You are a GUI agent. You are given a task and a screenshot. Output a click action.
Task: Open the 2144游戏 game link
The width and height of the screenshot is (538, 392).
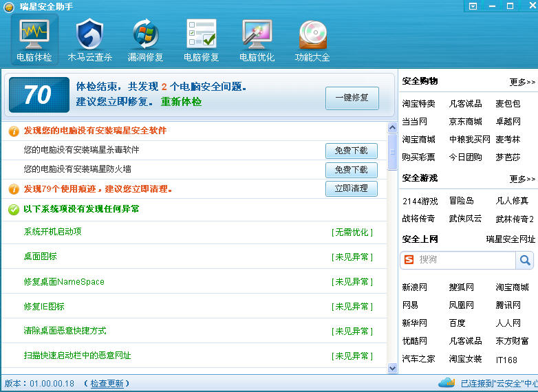click(x=420, y=202)
